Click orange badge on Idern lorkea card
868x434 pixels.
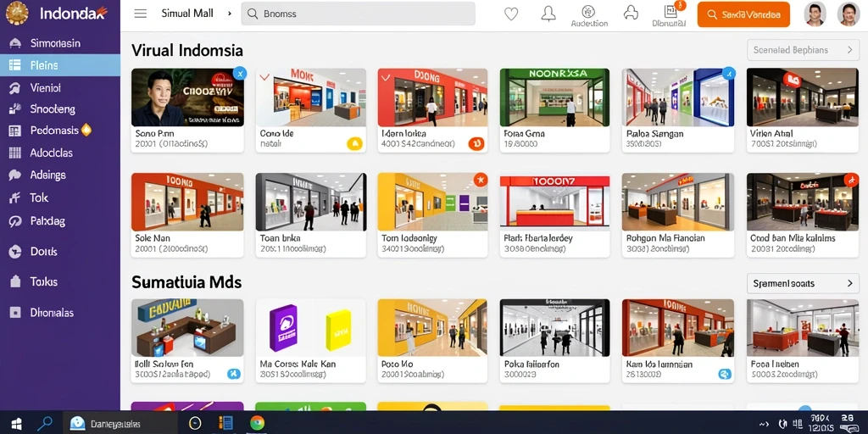476,144
